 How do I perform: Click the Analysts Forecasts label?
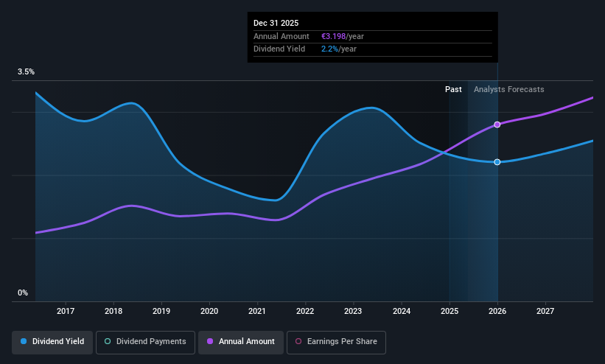click(x=509, y=90)
